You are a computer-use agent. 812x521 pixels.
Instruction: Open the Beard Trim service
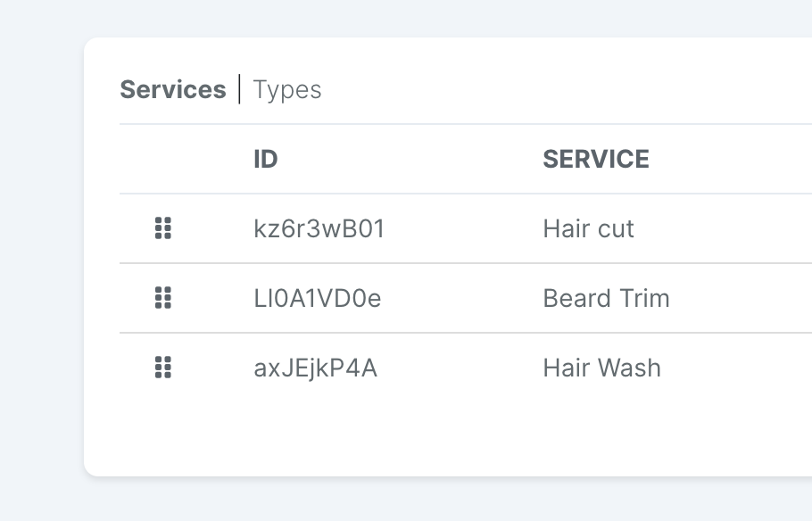[606, 298]
